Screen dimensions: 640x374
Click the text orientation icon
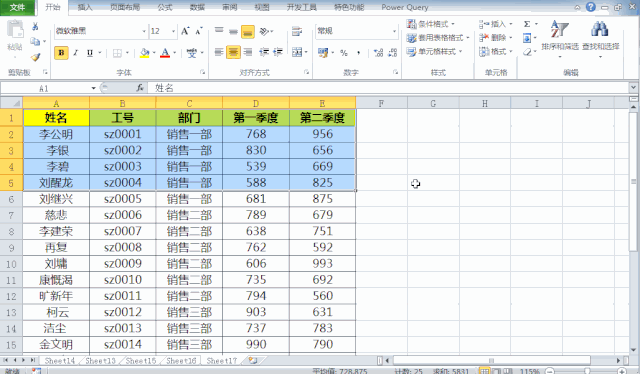click(x=264, y=31)
